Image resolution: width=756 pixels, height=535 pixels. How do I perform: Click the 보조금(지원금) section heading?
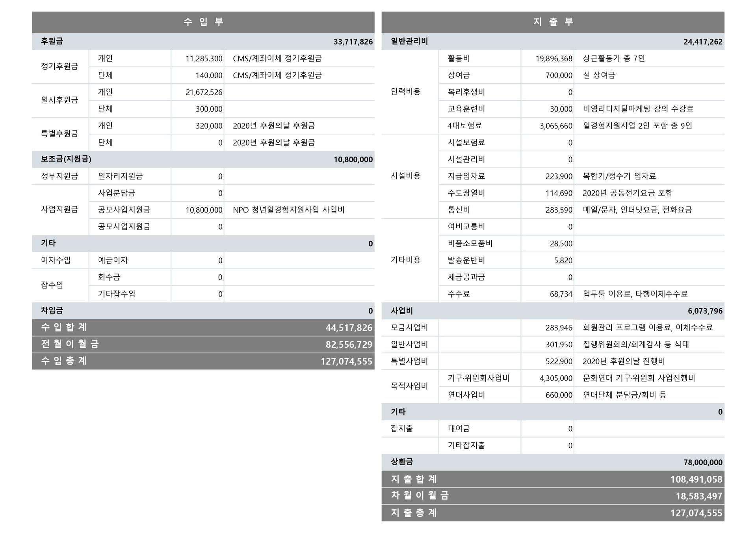coord(66,159)
